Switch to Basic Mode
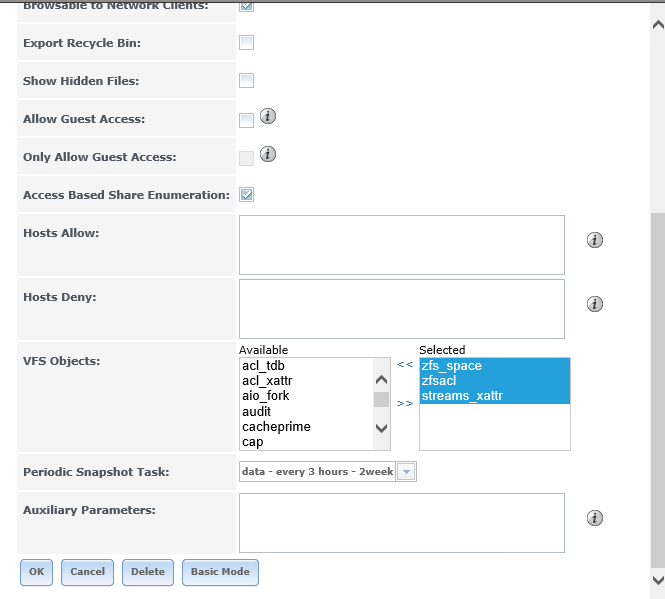This screenshot has height=599, width=665. point(220,572)
